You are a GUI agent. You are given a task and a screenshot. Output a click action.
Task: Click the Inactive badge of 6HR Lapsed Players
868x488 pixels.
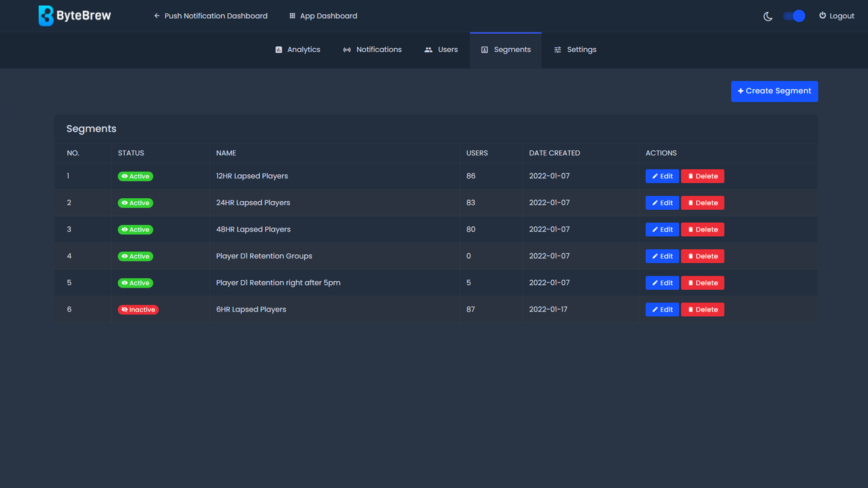pos(138,310)
